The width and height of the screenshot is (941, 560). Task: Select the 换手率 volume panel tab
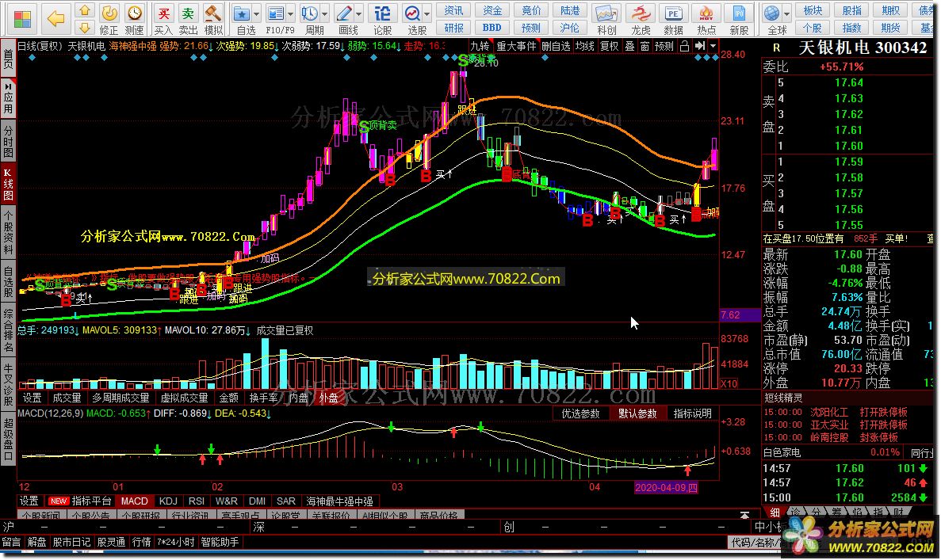pyautogui.click(x=263, y=398)
